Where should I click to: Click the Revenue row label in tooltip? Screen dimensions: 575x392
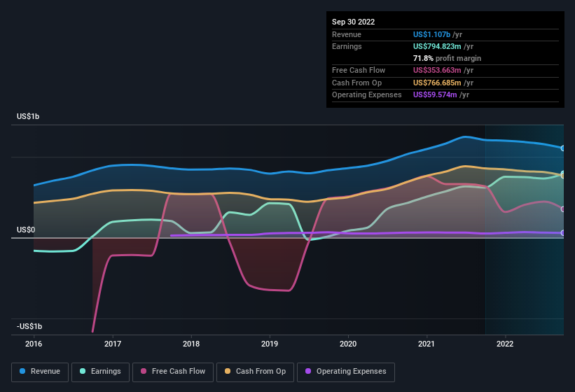pyautogui.click(x=347, y=34)
